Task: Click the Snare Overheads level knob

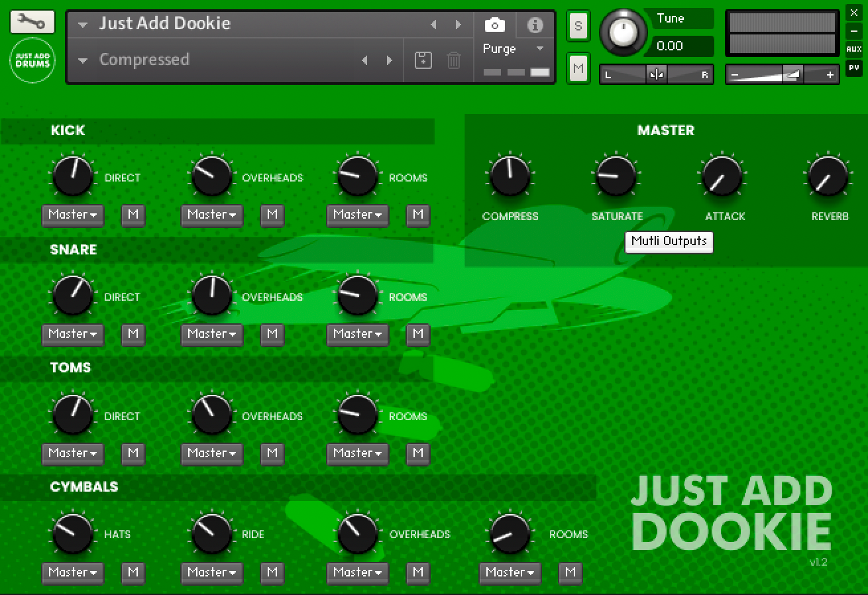Action: click(x=212, y=296)
